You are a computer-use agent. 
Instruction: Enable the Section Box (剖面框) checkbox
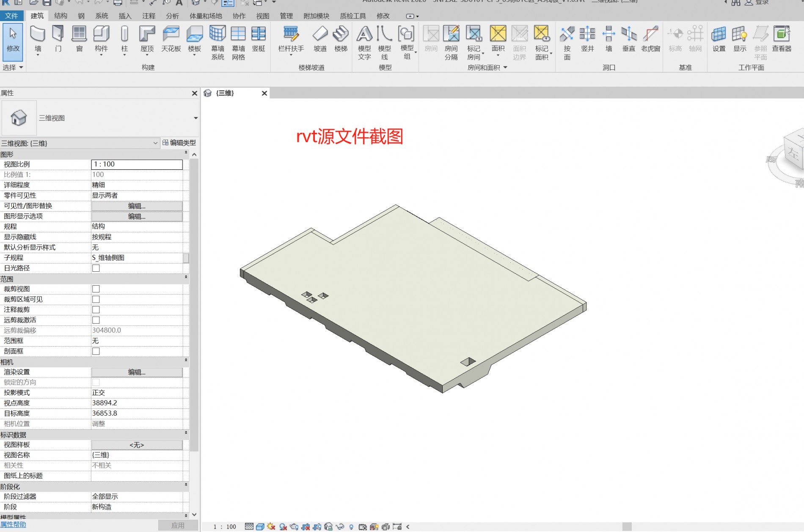[96, 351]
